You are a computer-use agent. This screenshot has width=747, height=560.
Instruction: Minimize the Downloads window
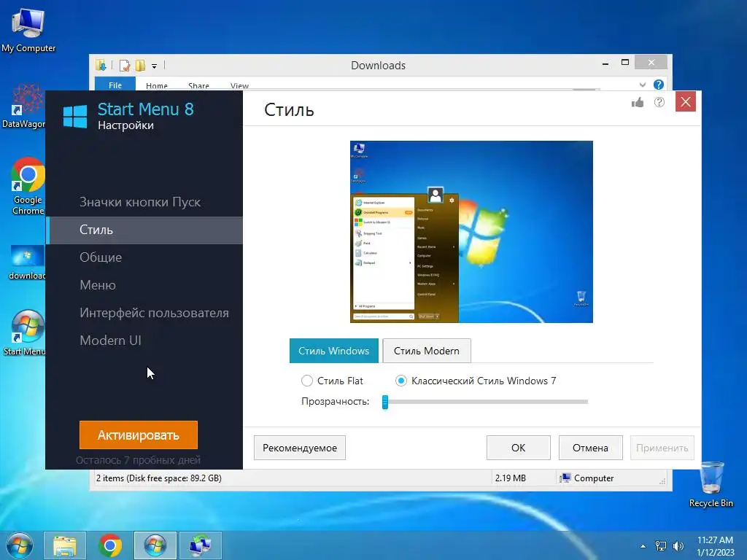(605, 63)
